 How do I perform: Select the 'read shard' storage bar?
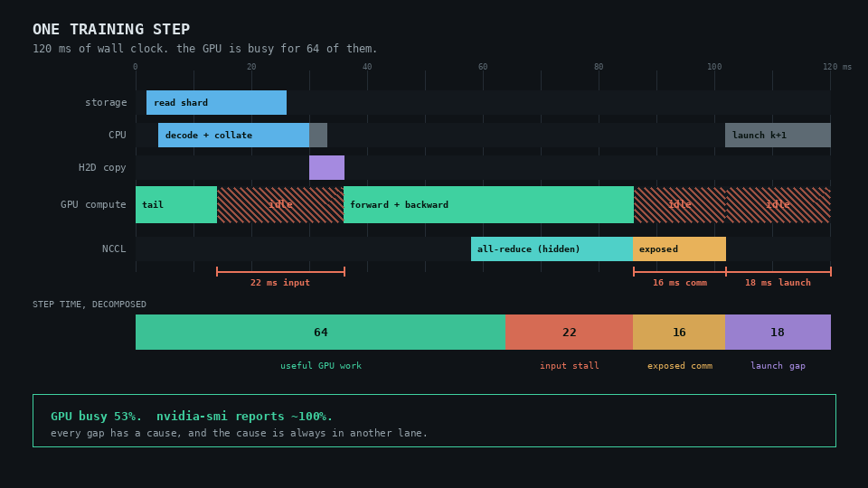click(x=216, y=102)
